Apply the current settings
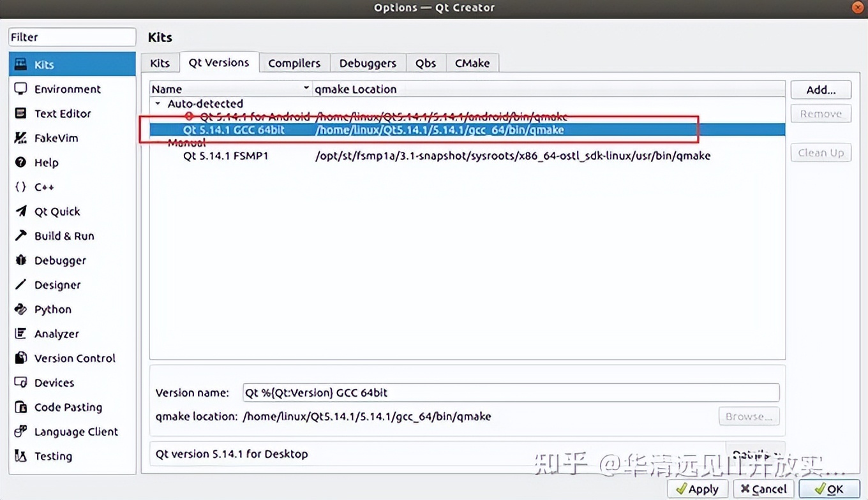Screen dimensions: 868x500 pos(697,489)
